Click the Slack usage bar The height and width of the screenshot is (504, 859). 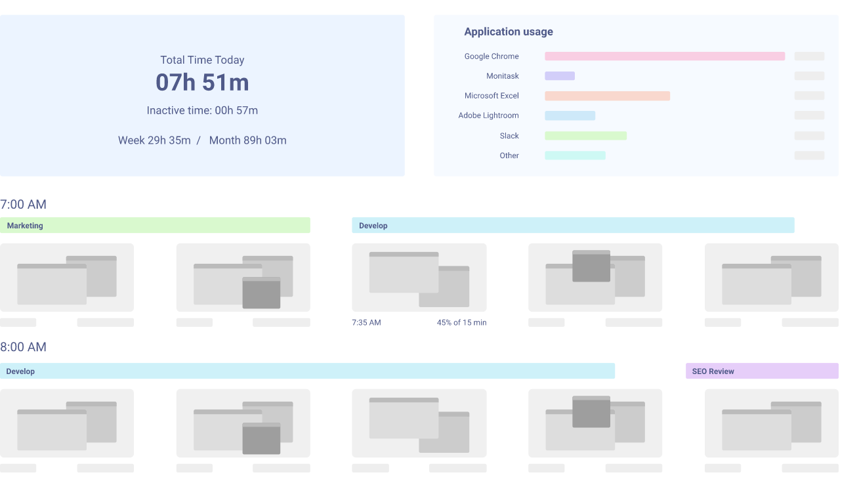(x=585, y=136)
